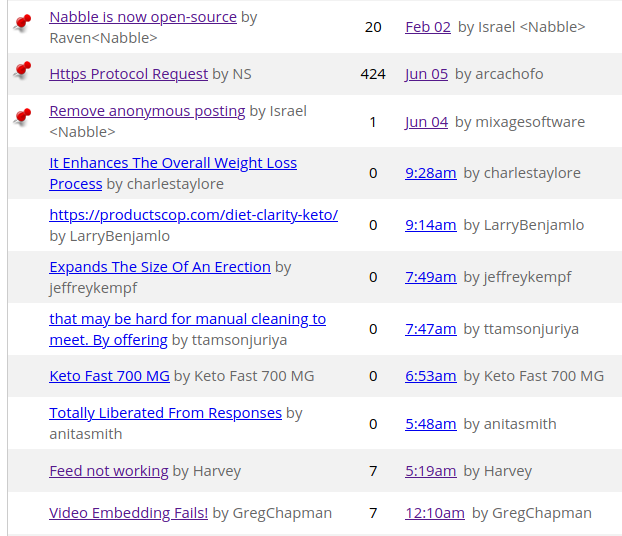Viewport: 622px width, 536px height.
Task: Click pin icon next to Https Protocol Request
Action: pos(22,70)
